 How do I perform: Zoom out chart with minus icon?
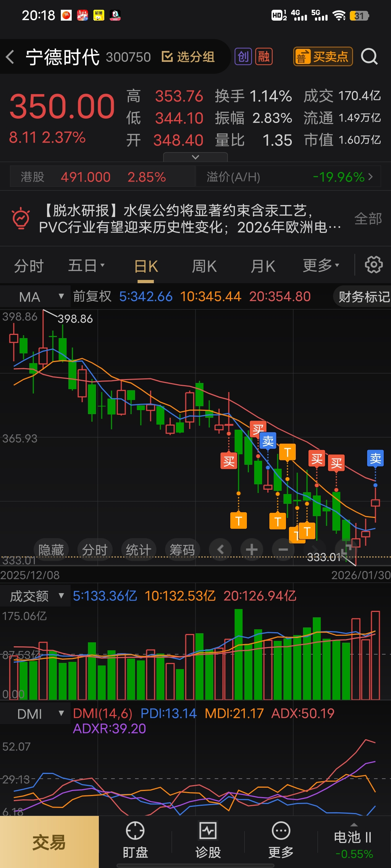click(283, 550)
